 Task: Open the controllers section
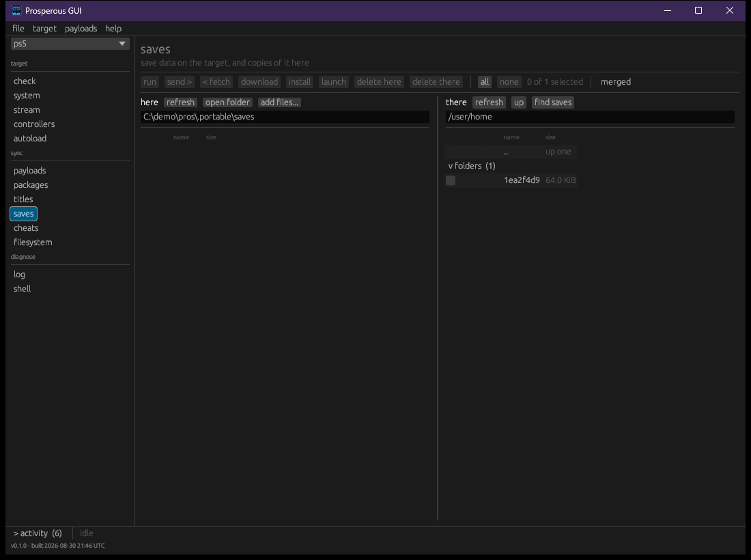[34, 124]
